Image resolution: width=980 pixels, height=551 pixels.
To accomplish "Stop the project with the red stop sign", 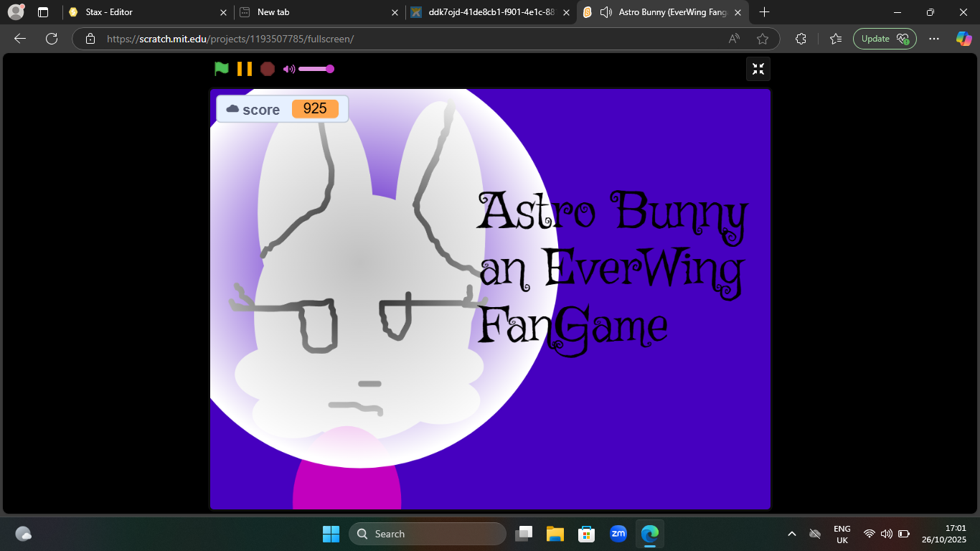I will (x=268, y=69).
